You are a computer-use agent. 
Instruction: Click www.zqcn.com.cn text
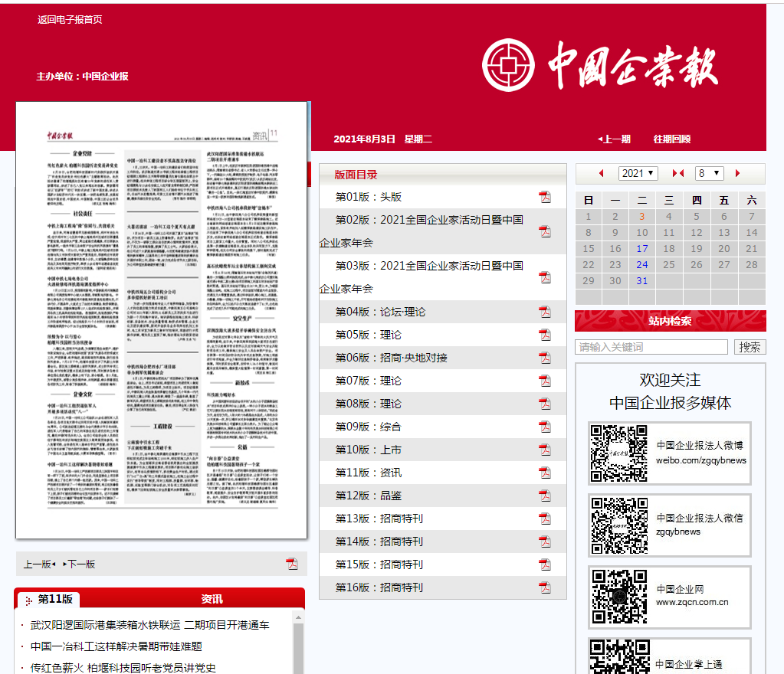[692, 602]
